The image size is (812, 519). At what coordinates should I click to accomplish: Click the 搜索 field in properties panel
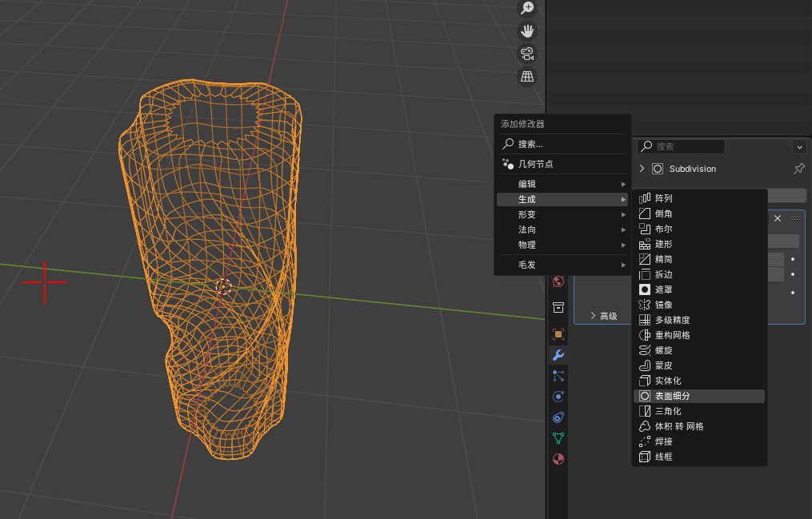point(682,146)
